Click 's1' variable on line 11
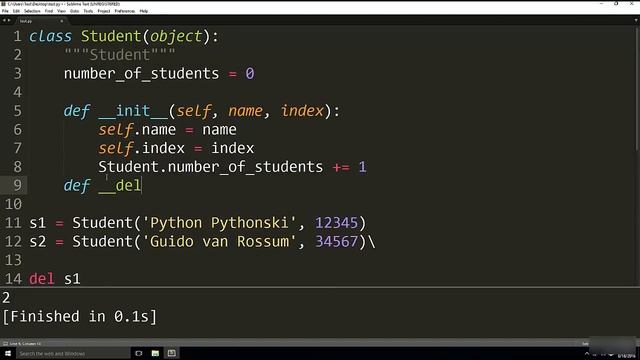Image resolution: width=640 pixels, height=360 pixels. 38,223
